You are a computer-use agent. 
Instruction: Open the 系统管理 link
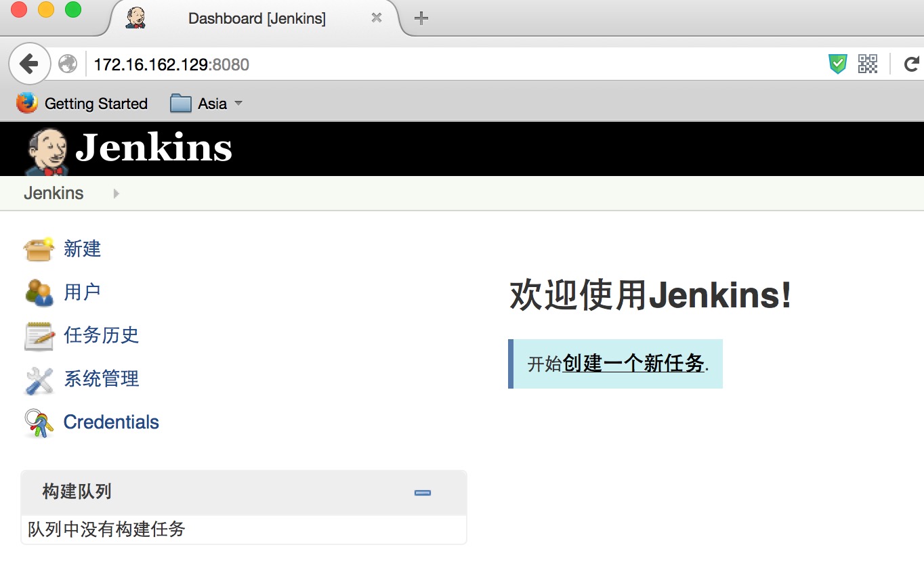pyautogui.click(x=101, y=378)
